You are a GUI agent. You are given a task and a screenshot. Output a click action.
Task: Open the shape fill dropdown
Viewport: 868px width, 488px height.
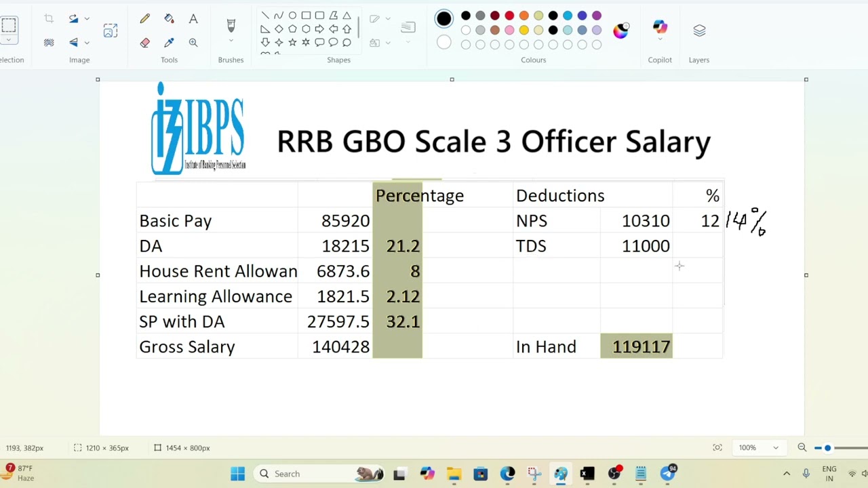[x=388, y=43]
